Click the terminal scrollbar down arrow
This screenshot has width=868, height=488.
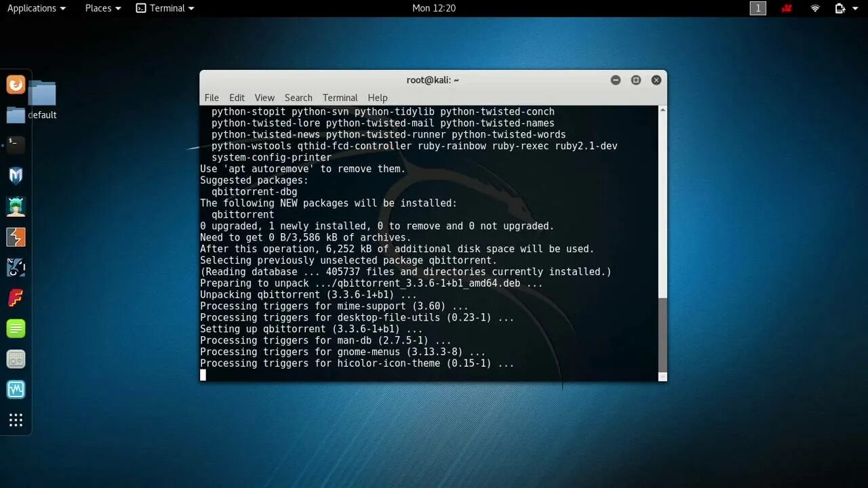click(x=663, y=377)
